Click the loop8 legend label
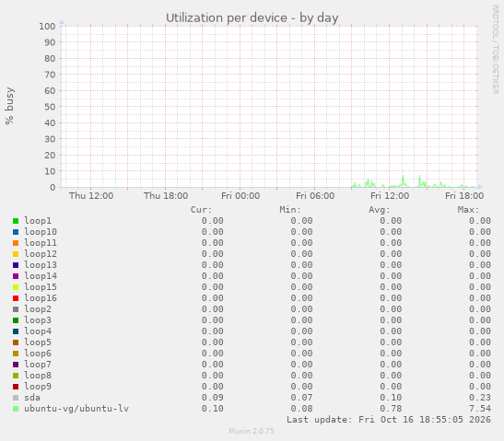This screenshot has width=504, height=441. (38, 376)
